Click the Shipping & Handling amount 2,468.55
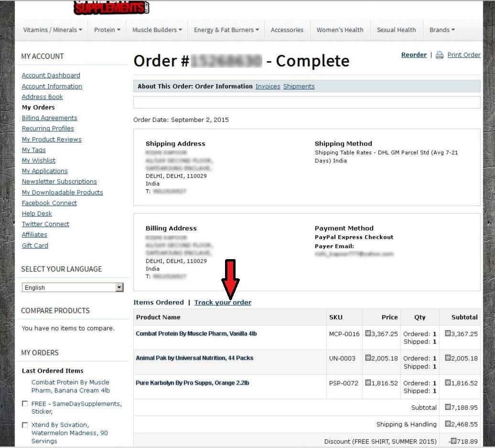Screen dimensions: 495x448 [461, 424]
